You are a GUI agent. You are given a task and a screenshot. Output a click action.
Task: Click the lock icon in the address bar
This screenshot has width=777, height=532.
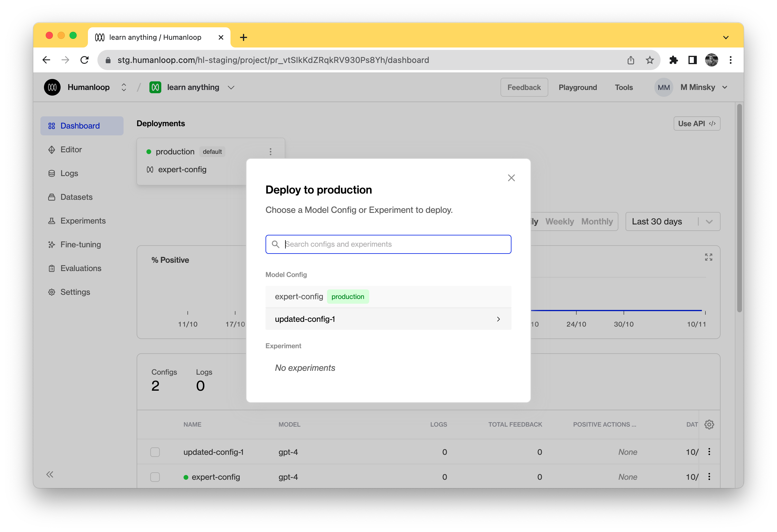(x=108, y=60)
